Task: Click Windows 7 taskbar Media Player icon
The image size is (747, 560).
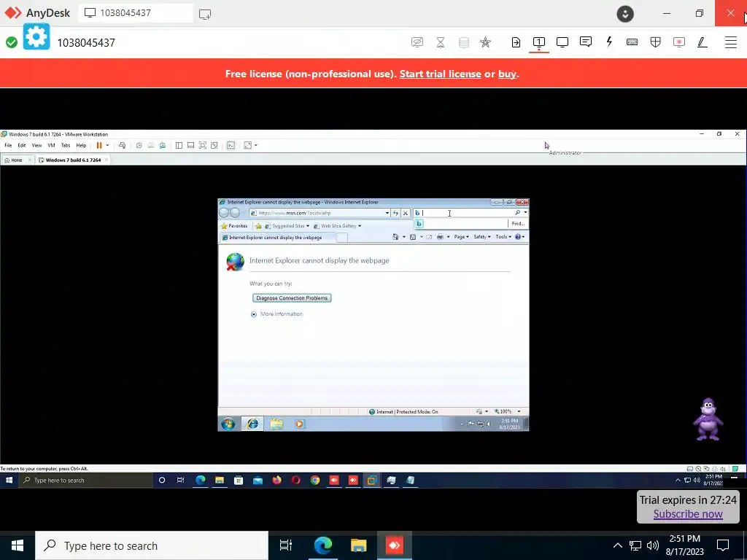Action: [x=299, y=424]
